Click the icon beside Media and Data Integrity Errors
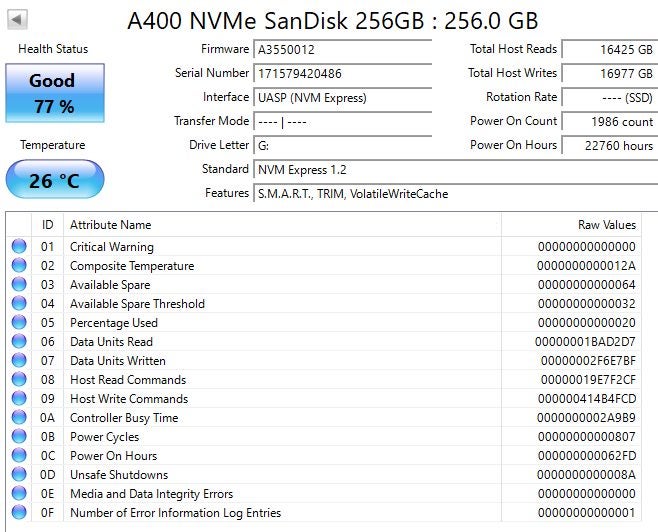Viewport: 658px width, 532px height. point(19,493)
